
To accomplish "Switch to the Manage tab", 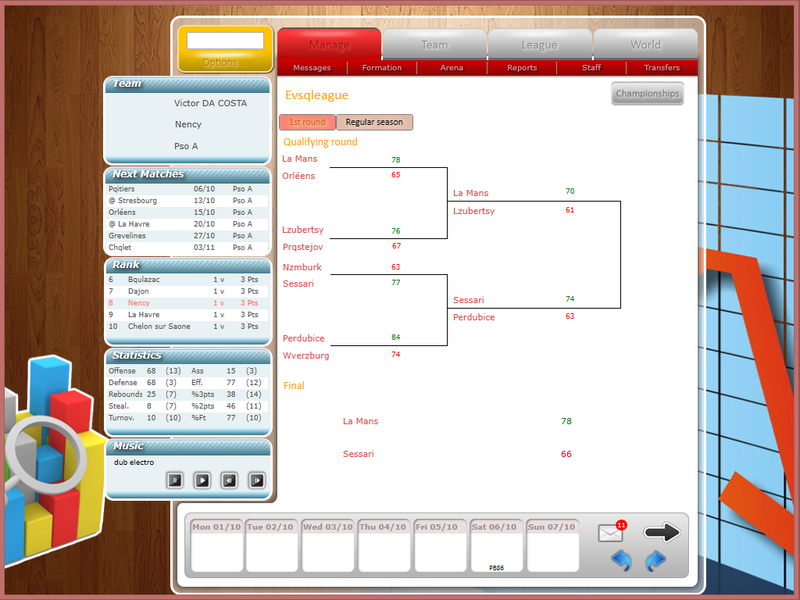I will coord(329,44).
